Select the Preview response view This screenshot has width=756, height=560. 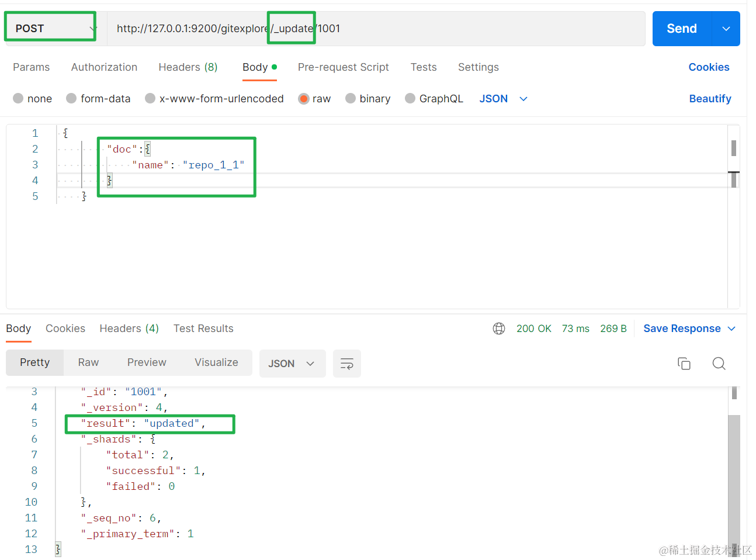click(x=147, y=362)
